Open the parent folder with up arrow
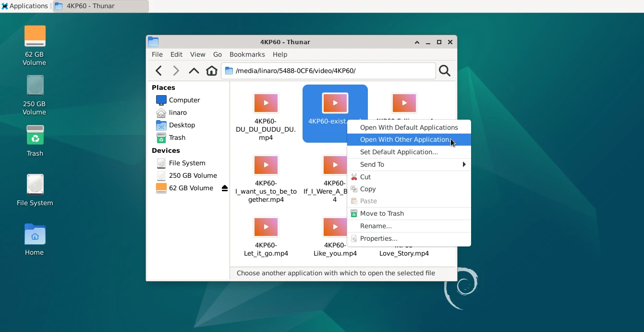This screenshot has height=332, width=644. point(194,71)
